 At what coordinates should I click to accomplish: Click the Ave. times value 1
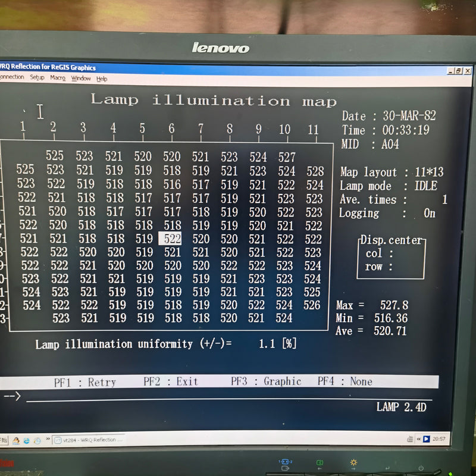point(444,199)
